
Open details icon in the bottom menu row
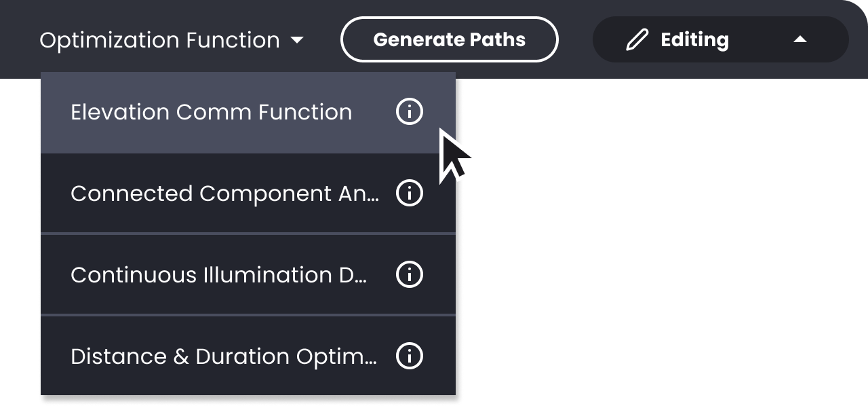tap(409, 356)
